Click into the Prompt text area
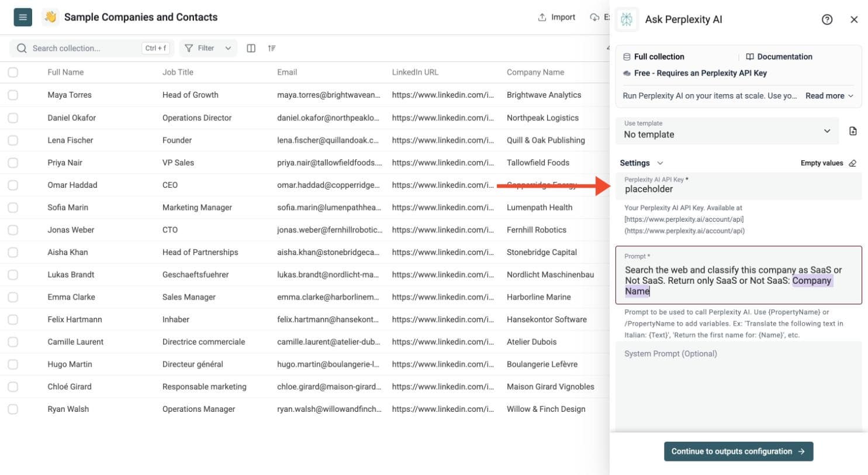Image resolution: width=868 pixels, height=475 pixels. tap(739, 276)
